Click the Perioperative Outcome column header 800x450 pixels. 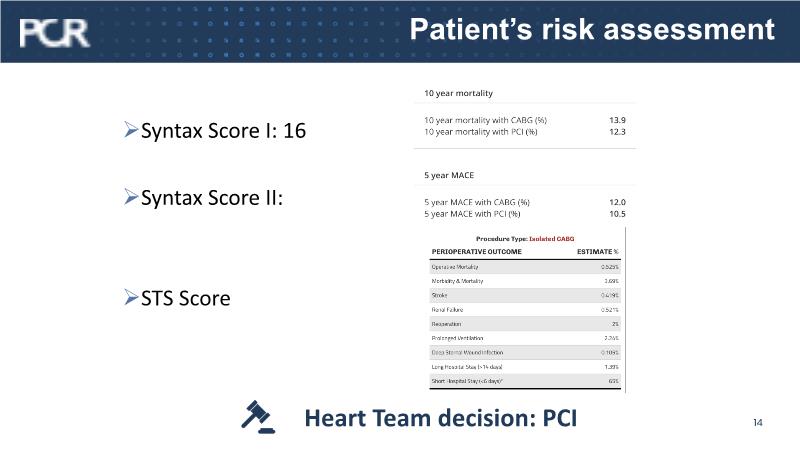476,251
